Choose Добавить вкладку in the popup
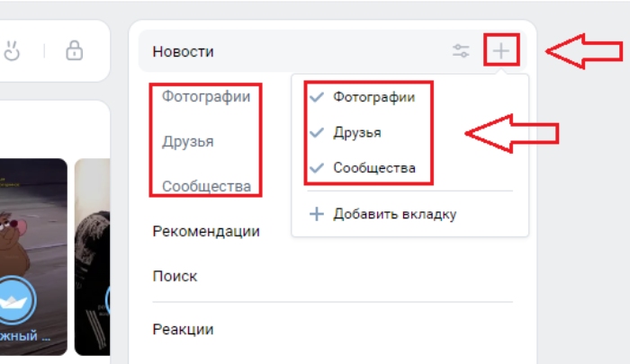630x364 pixels. click(x=394, y=214)
